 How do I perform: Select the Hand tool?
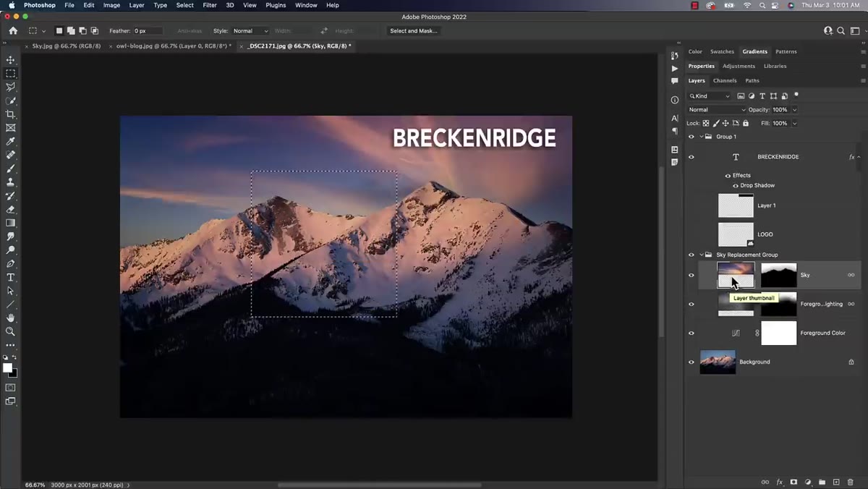[x=10, y=318]
